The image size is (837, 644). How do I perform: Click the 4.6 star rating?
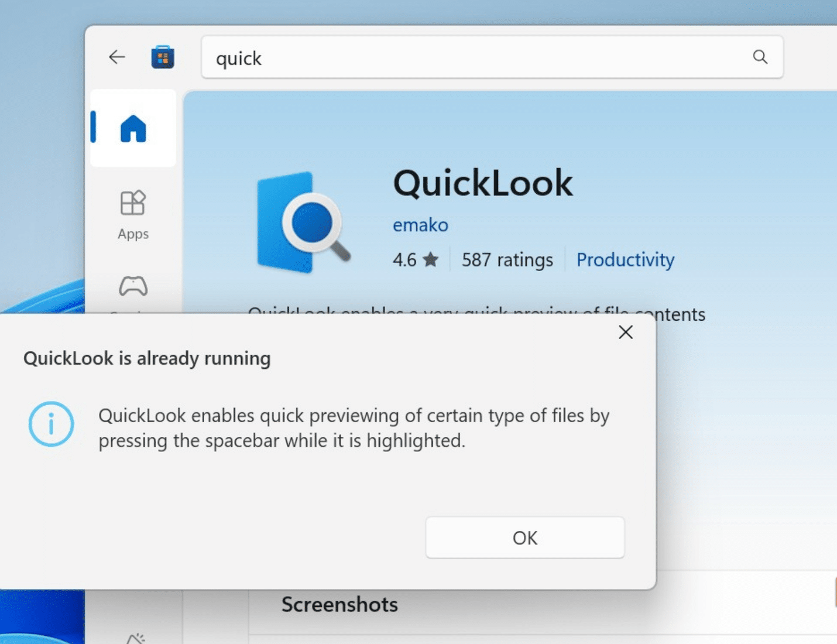pos(416,259)
